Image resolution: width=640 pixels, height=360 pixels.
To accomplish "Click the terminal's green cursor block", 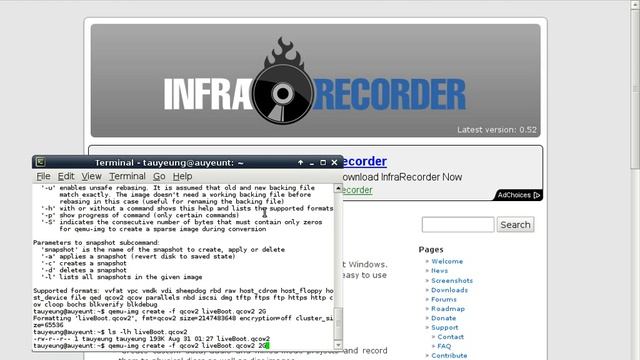I will pos(267,346).
